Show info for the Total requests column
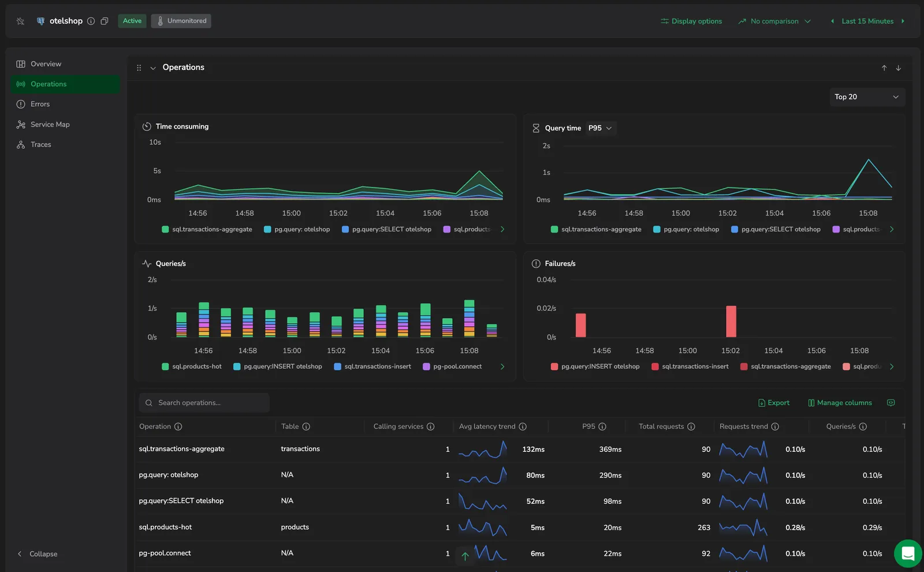 click(x=691, y=427)
